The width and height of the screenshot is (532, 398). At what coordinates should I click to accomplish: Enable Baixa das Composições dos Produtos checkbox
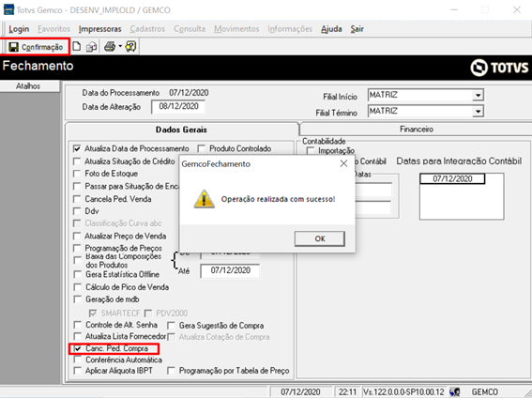click(x=78, y=261)
